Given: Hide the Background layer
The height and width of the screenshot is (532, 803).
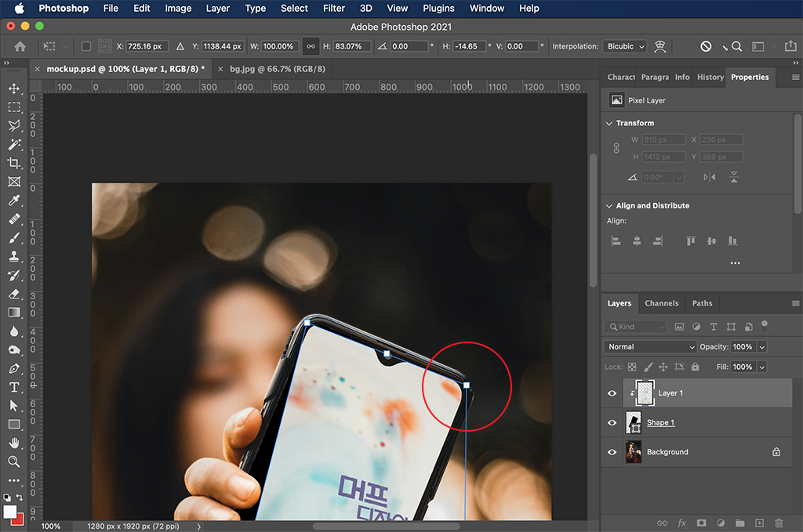Looking at the screenshot, I should coord(612,452).
